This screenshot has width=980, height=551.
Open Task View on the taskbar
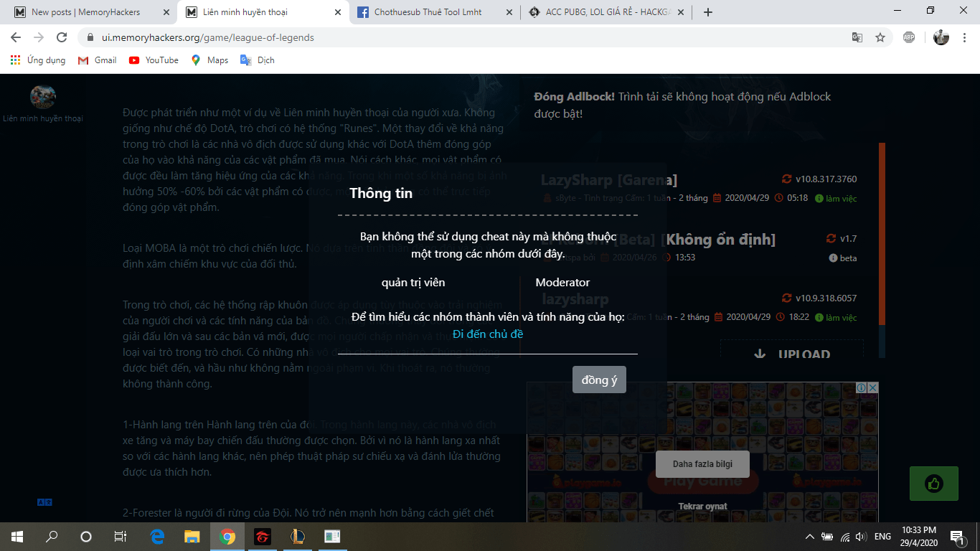(121, 536)
